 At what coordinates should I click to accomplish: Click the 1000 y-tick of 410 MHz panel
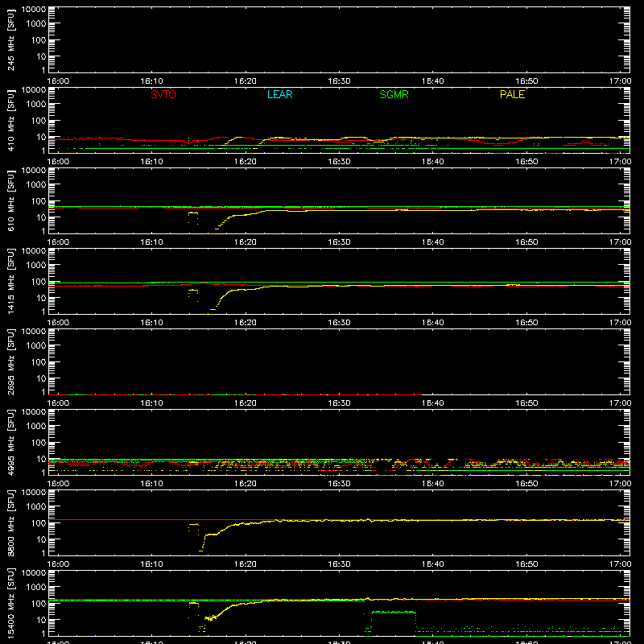click(x=36, y=105)
